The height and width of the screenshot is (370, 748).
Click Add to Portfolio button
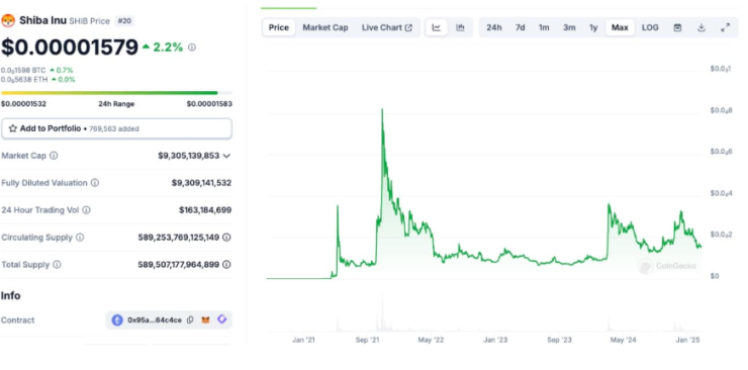coord(117,128)
